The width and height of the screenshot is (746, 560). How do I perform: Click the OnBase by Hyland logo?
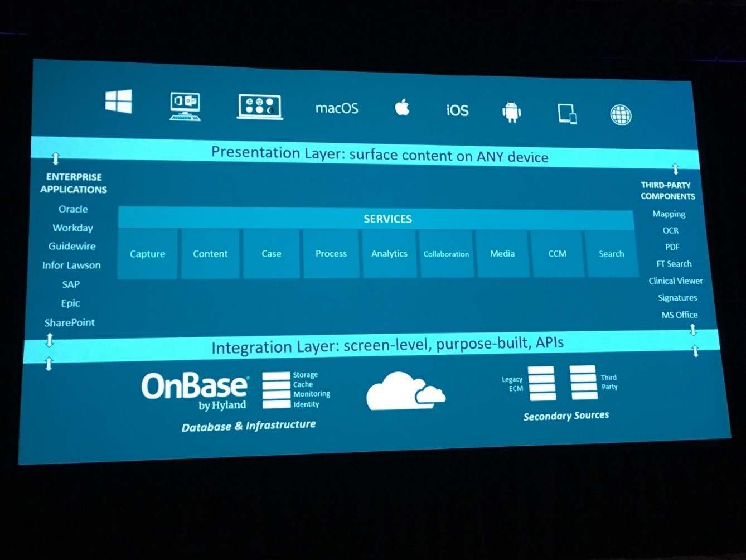click(195, 392)
